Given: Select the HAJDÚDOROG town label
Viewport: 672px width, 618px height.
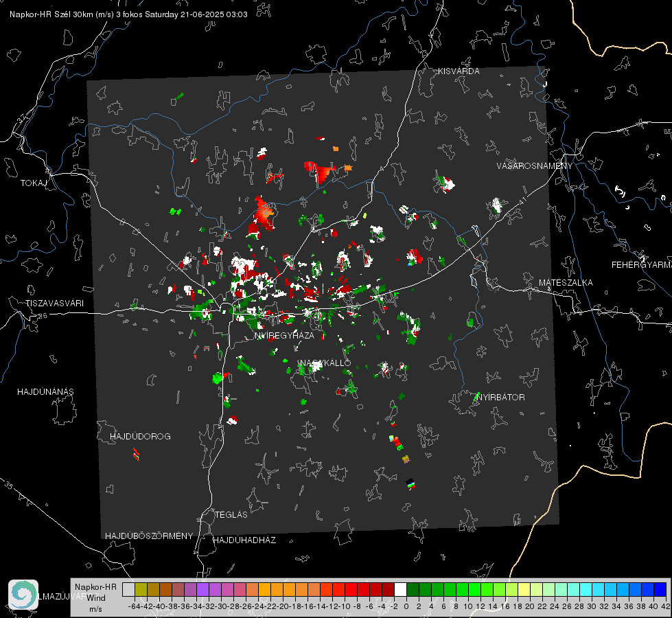Looking at the screenshot, I should [140, 437].
